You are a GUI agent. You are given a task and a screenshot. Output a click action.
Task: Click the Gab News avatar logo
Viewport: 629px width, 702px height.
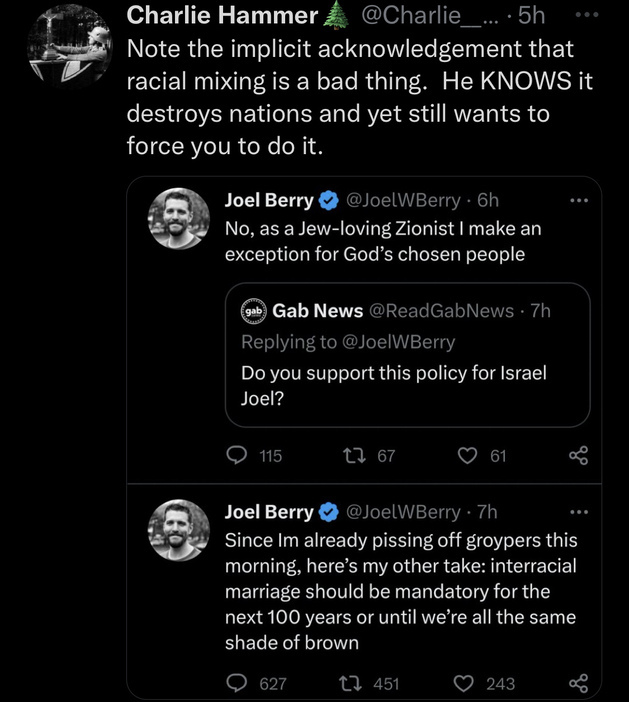pyautogui.click(x=255, y=311)
